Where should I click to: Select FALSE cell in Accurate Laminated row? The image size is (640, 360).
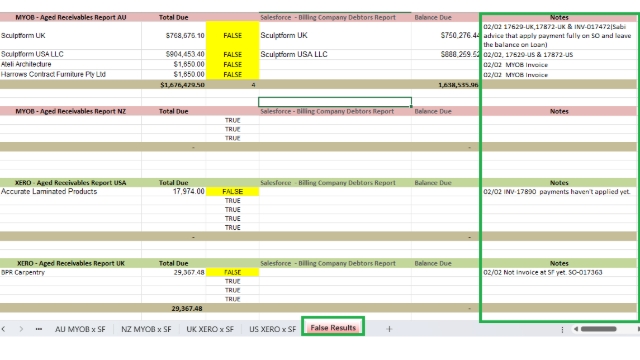point(233,191)
